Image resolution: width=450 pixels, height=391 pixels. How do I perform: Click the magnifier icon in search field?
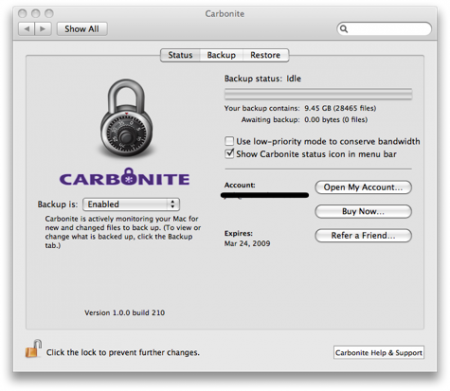click(344, 29)
